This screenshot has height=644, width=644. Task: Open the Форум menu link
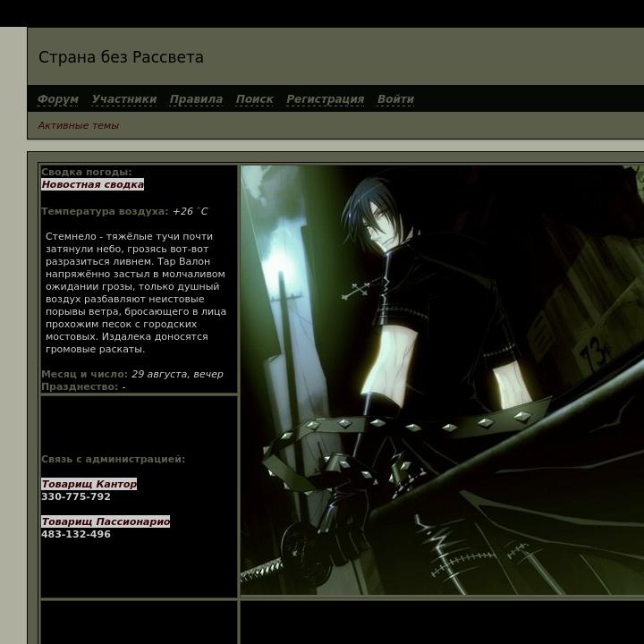[x=58, y=99]
